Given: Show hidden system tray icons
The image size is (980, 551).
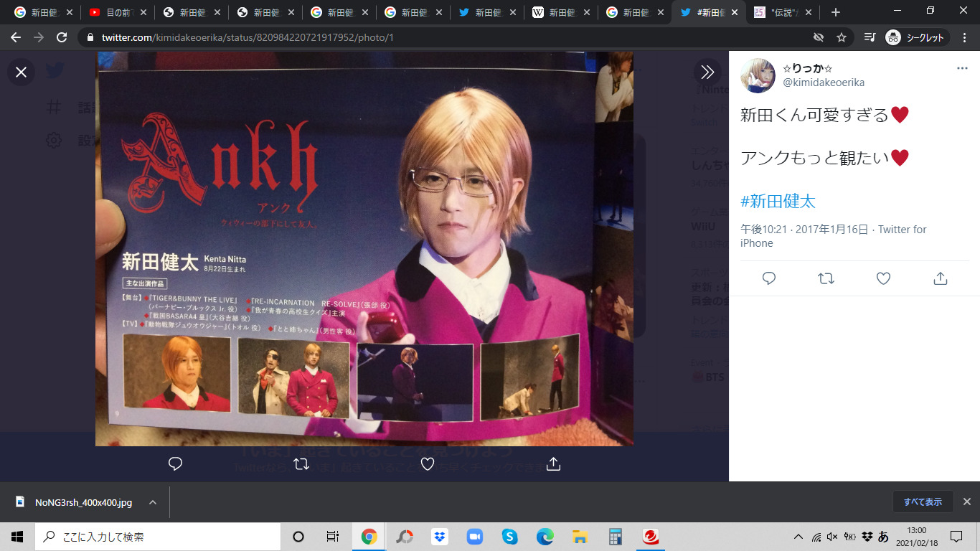Looking at the screenshot, I should click(798, 537).
